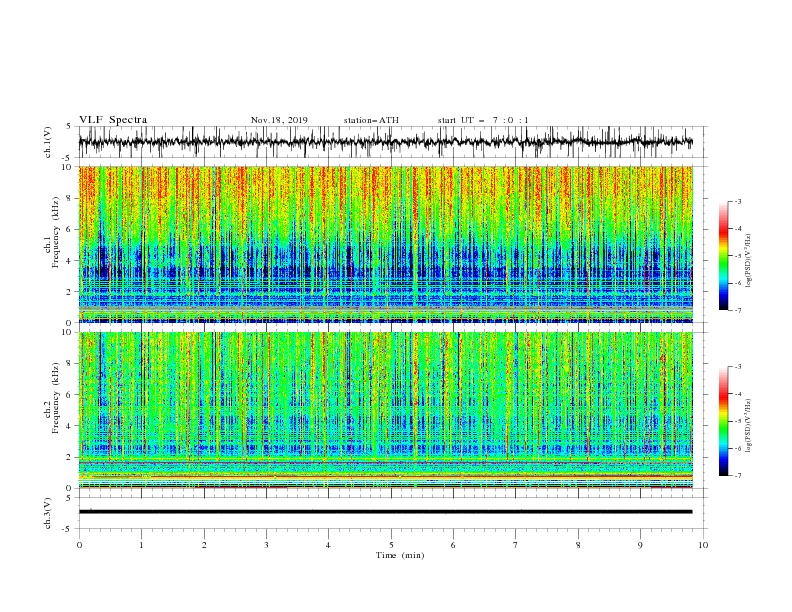This screenshot has width=792, height=612.
Task: Click the time axis tick label "3"
Action: coord(266,545)
